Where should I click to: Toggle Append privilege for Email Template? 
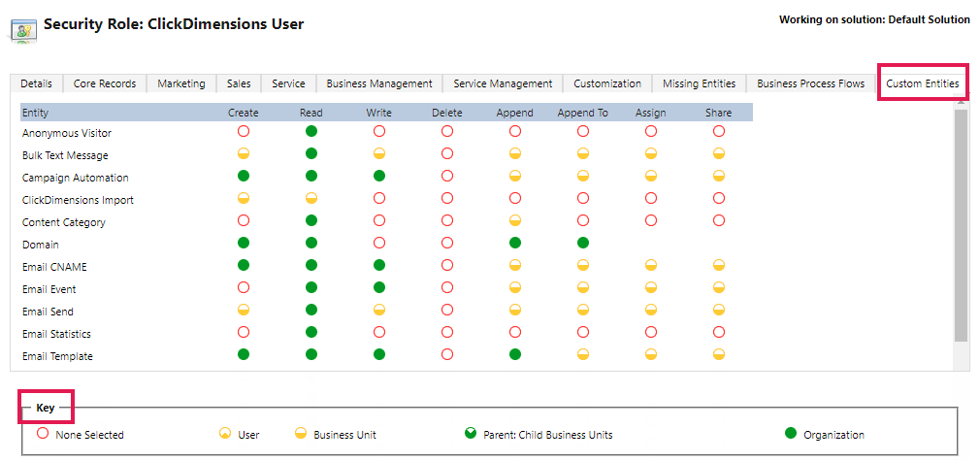coord(515,354)
